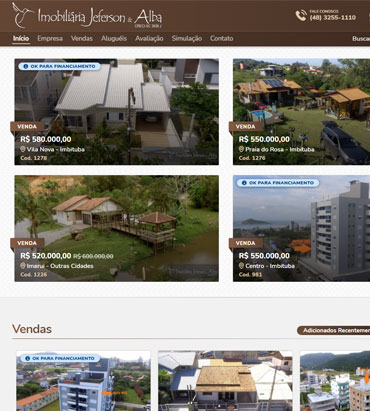Click location pin icon next to Vila Nova
Screen dimensions: 370x411
(x=23, y=149)
